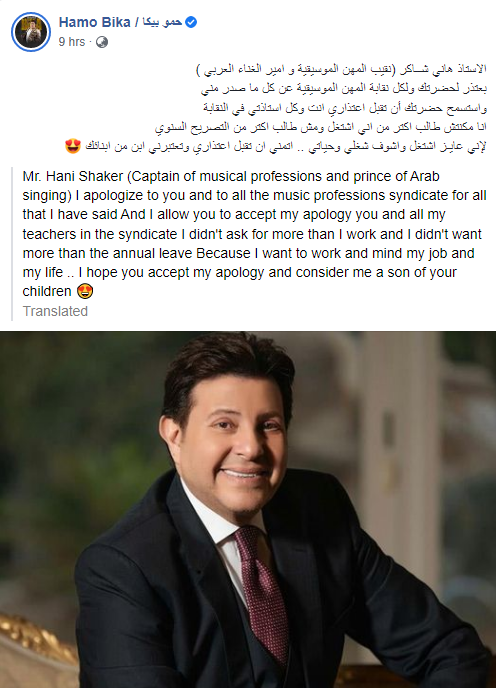Click the gray "Translated" label
Viewport: 496px width, 688px height.
pos(55,311)
